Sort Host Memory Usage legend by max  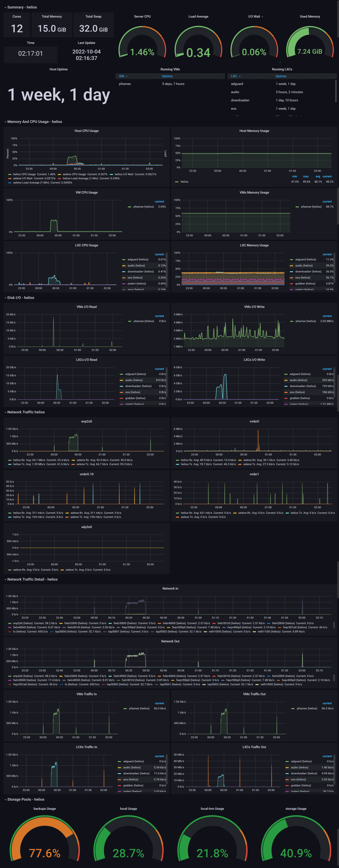click(x=306, y=176)
